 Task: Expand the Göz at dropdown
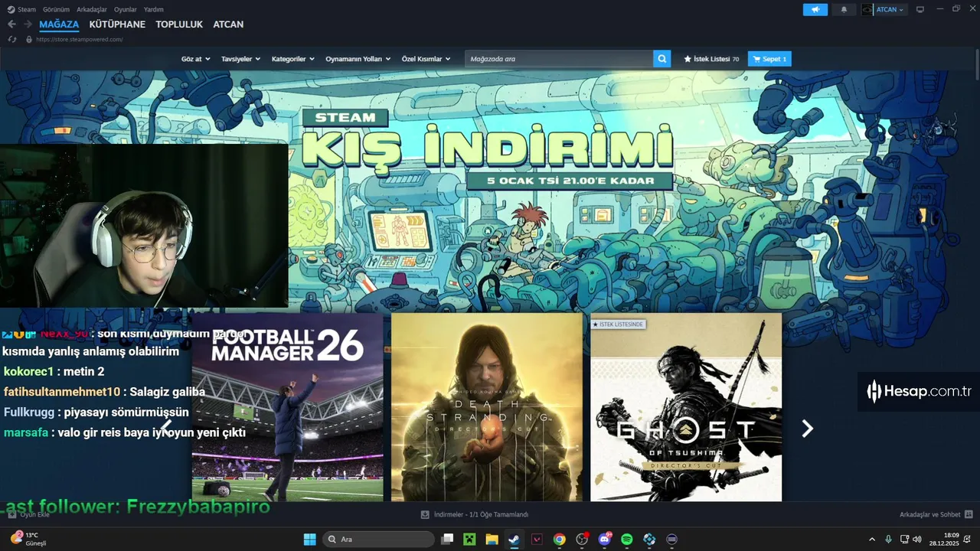tap(195, 59)
